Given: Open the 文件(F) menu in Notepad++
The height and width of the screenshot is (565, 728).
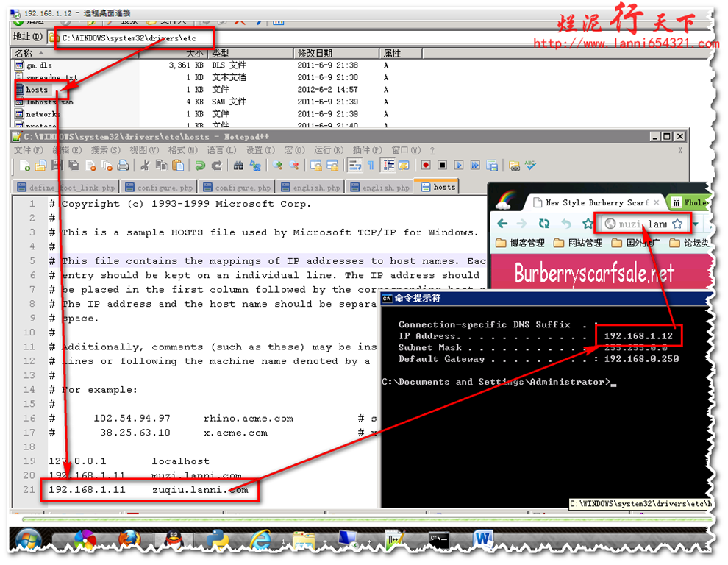Looking at the screenshot, I should pos(29,150).
